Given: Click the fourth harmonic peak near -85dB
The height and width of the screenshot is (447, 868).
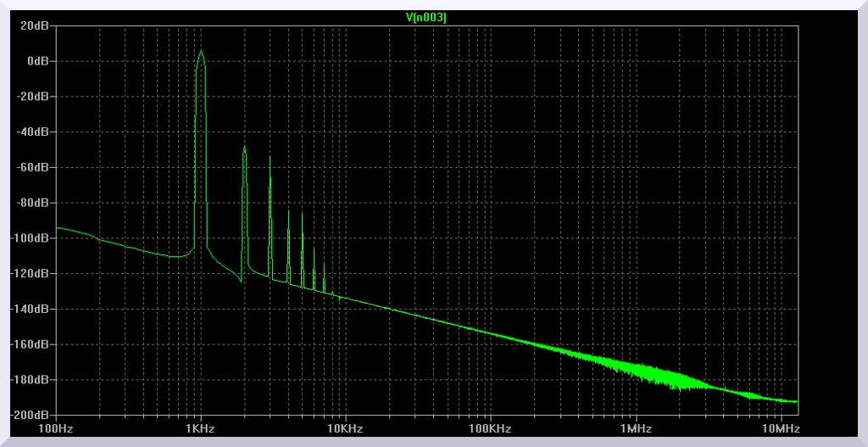Looking at the screenshot, I should point(288,211).
